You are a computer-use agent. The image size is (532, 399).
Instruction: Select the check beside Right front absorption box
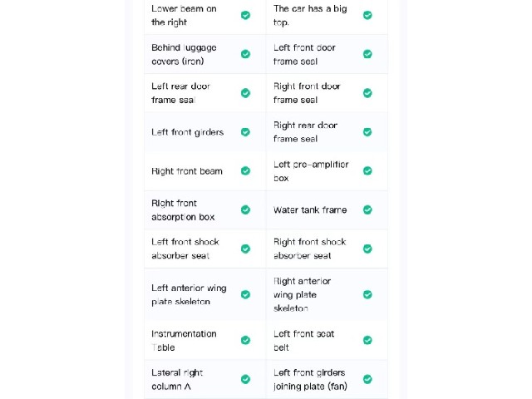tap(246, 210)
